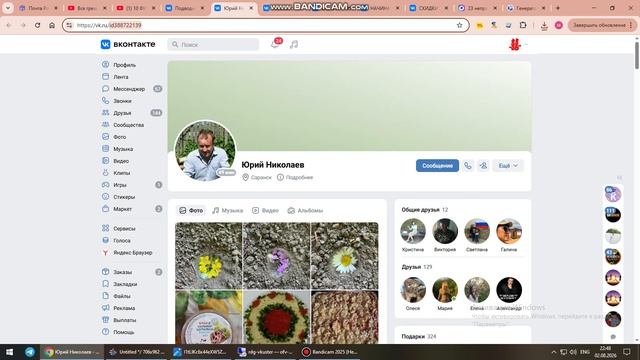Open Стикеры in the sidebar
This screenshot has height=360, width=640.
pos(124,197)
